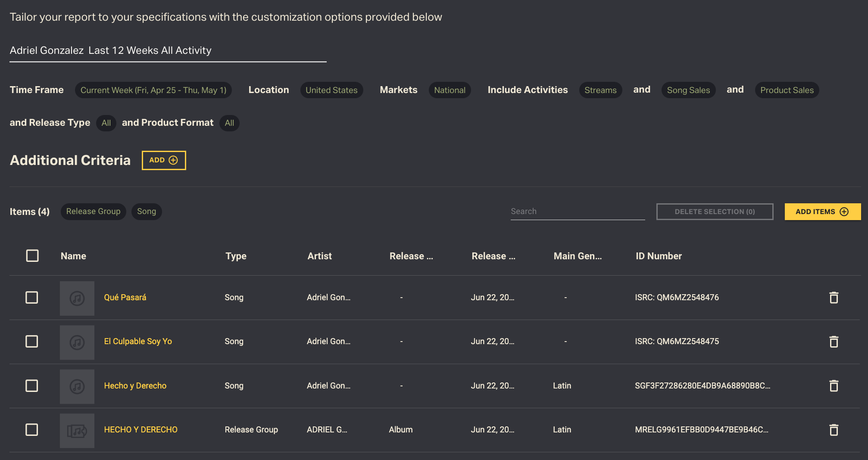Click the HECHO Y DERECHO album artwork icon
The height and width of the screenshot is (460, 868).
[77, 430]
